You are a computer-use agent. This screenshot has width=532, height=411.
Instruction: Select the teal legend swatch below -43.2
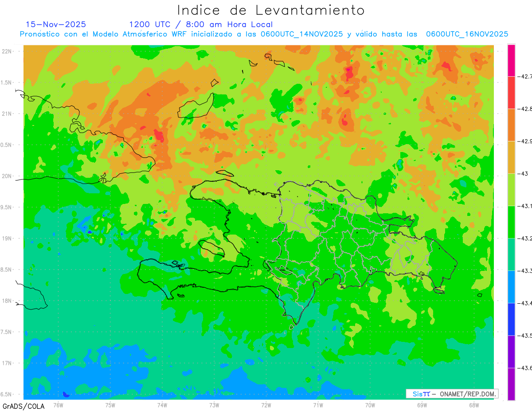coord(511,254)
